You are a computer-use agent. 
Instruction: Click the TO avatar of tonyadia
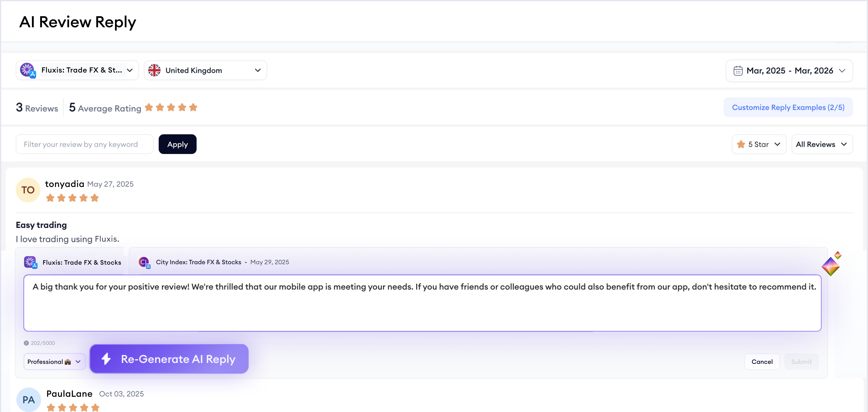click(28, 190)
